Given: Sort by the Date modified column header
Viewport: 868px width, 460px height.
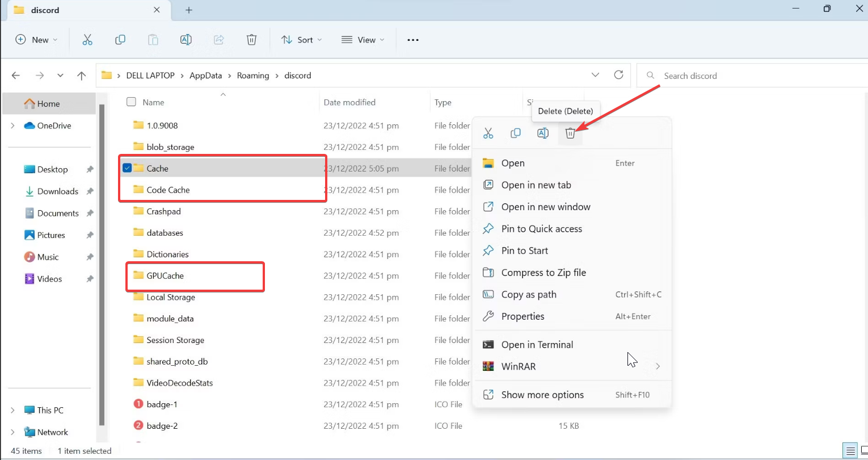Looking at the screenshot, I should [x=349, y=102].
